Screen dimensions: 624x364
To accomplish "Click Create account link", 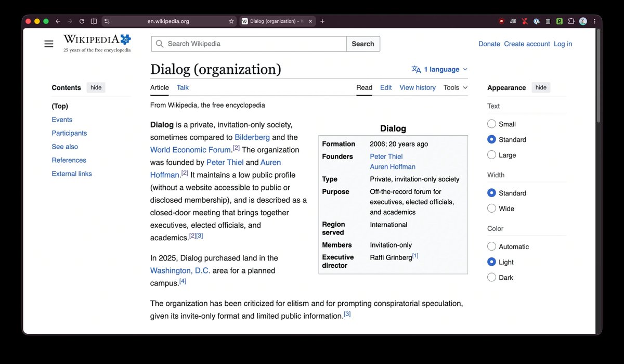I will (527, 44).
